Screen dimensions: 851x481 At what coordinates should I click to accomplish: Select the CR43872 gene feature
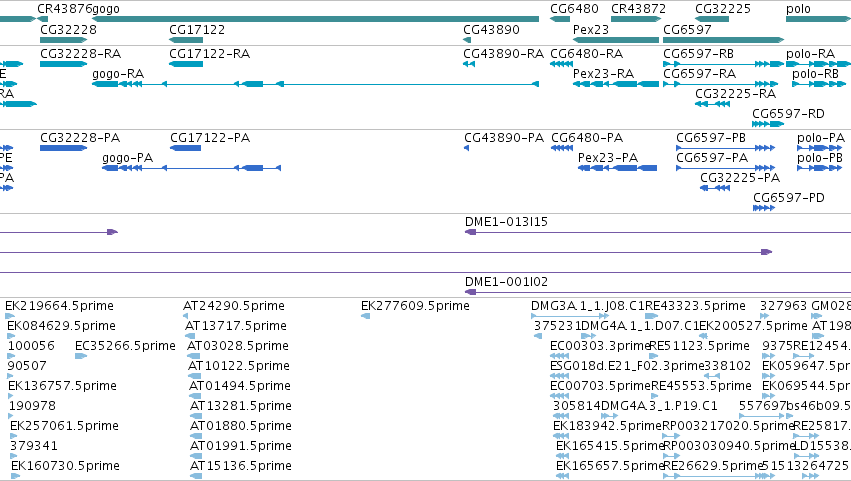pyautogui.click(x=636, y=19)
